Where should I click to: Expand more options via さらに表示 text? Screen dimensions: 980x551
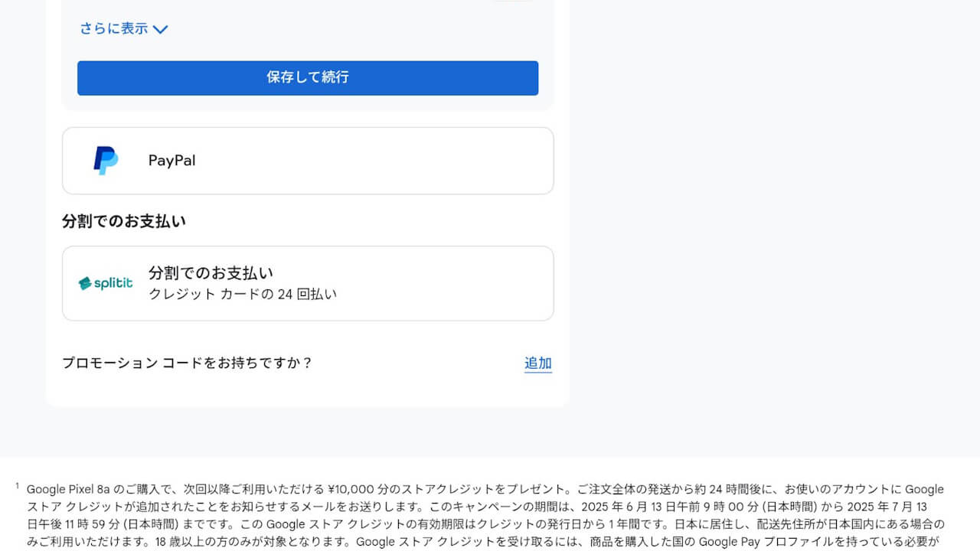point(114,29)
